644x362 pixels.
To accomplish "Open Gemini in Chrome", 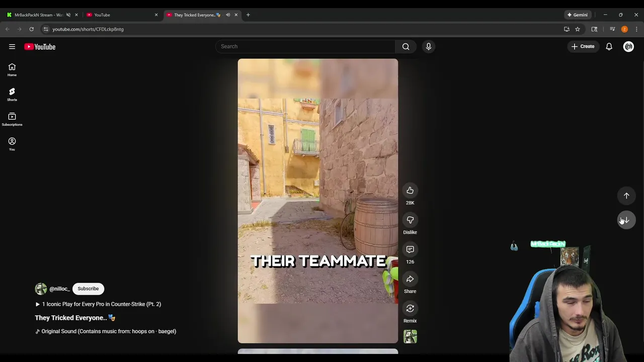I will (x=577, y=15).
